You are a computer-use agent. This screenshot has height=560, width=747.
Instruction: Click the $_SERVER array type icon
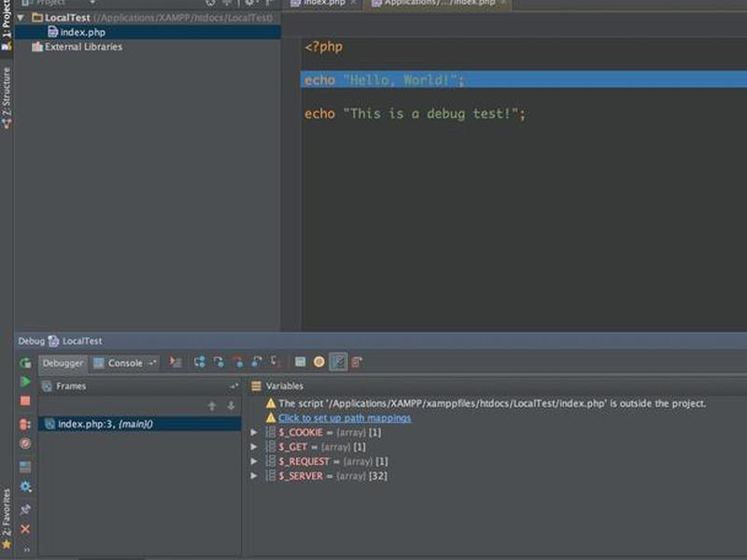point(270,475)
